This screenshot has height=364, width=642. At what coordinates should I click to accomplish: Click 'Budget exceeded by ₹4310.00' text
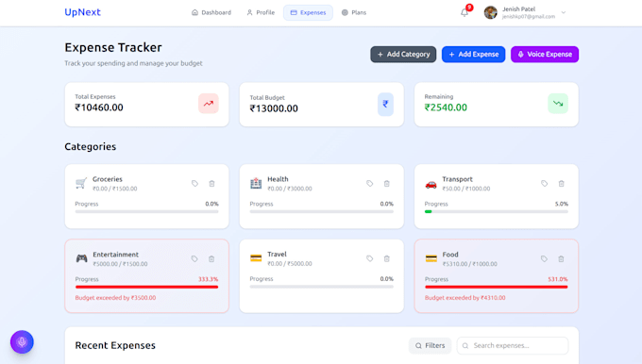pyautogui.click(x=465, y=298)
